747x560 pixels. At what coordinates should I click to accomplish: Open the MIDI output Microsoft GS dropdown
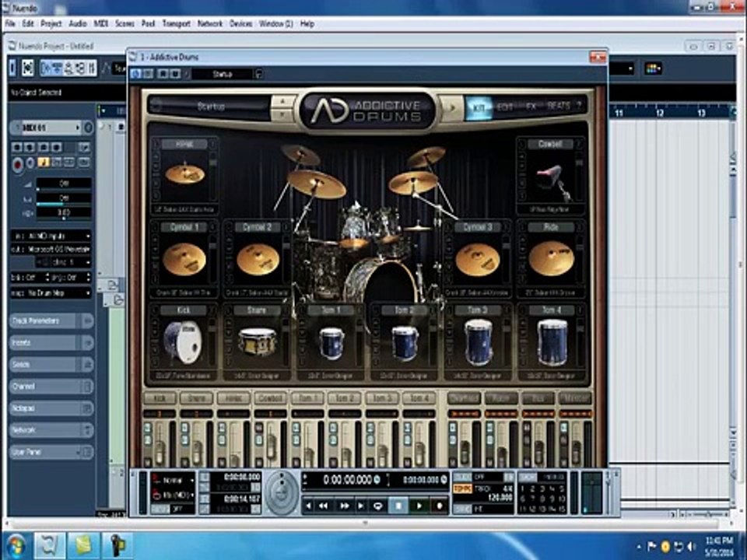click(x=51, y=249)
